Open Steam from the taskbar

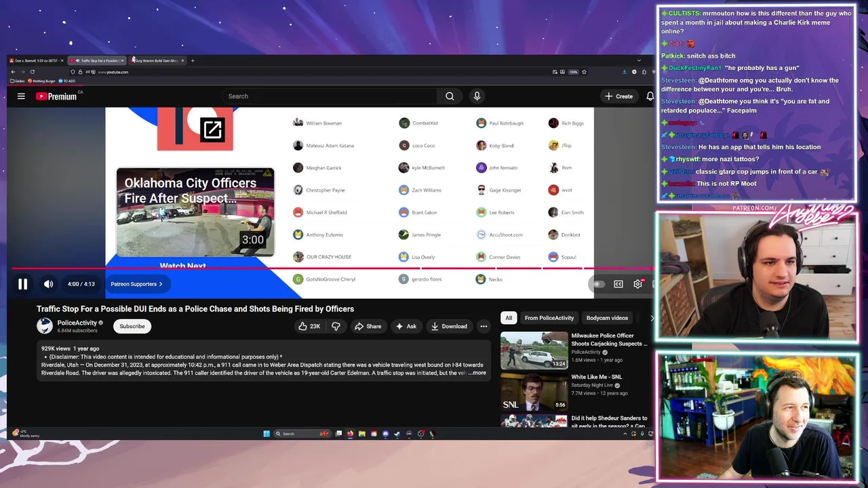click(x=397, y=434)
